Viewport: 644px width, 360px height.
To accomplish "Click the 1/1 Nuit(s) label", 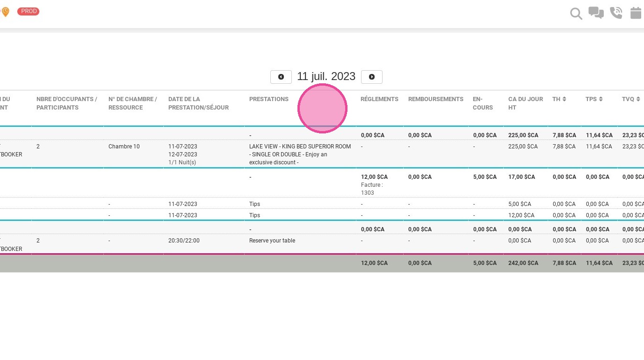I will [182, 162].
